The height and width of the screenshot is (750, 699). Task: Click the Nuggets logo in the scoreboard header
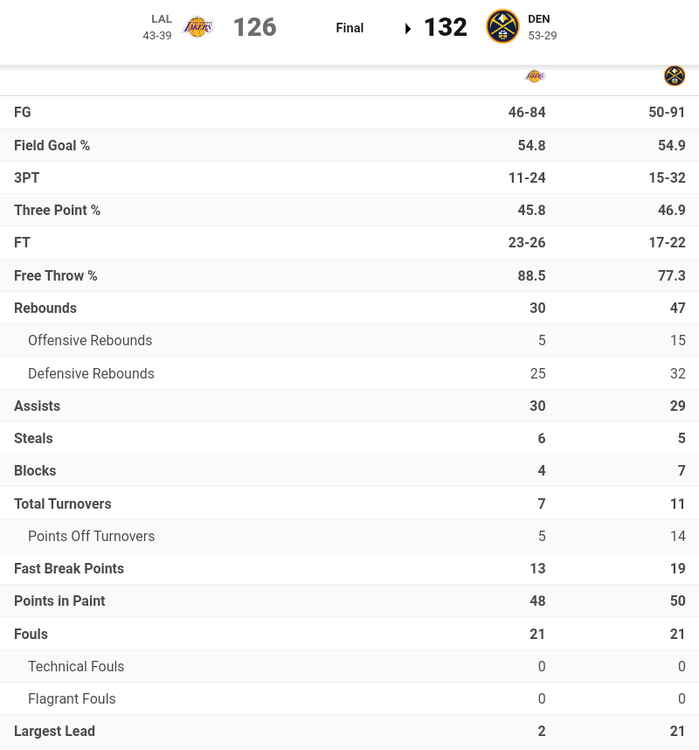tap(502, 27)
